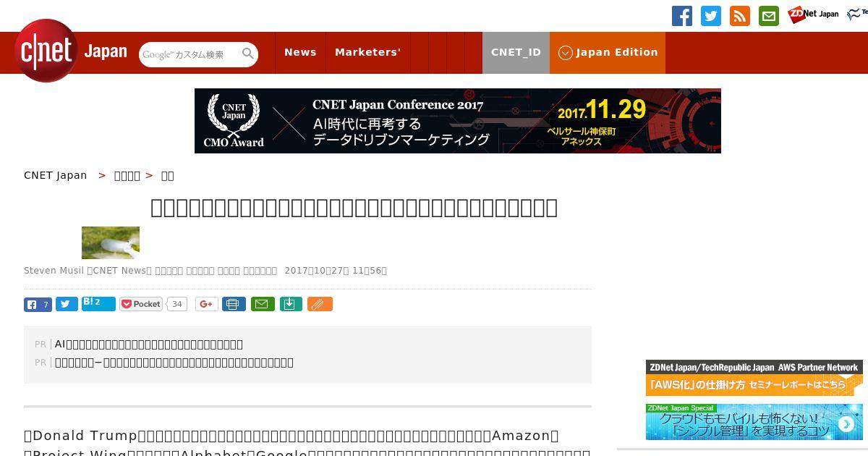Open the green newsletter mail icon
Screen dimensions: 868x456
tap(769, 16)
